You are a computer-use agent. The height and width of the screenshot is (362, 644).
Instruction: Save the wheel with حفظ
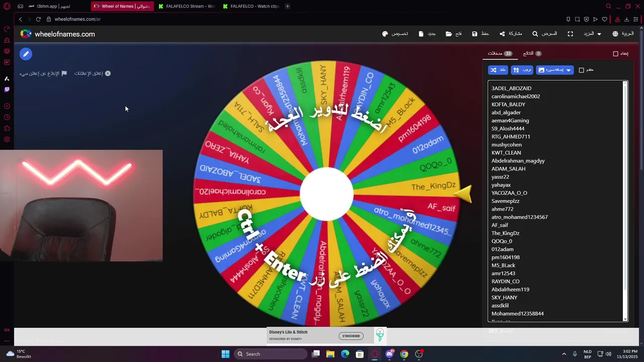[x=480, y=34]
